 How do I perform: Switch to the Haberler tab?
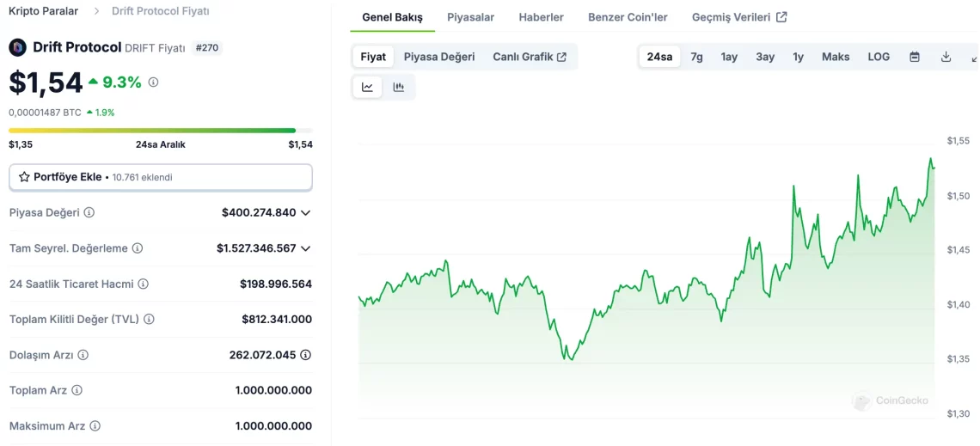pos(541,17)
